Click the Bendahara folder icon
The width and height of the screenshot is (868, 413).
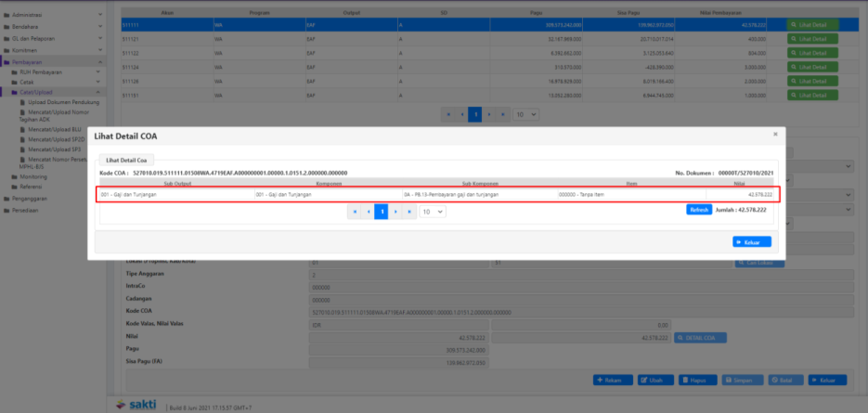(x=6, y=26)
